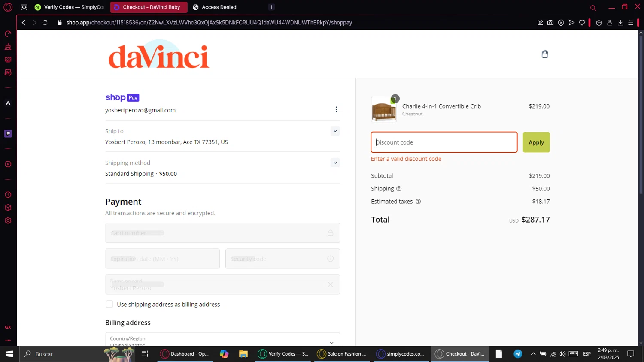
Task: Open the Copilot icon on taskbar
Action: [x=224, y=354]
